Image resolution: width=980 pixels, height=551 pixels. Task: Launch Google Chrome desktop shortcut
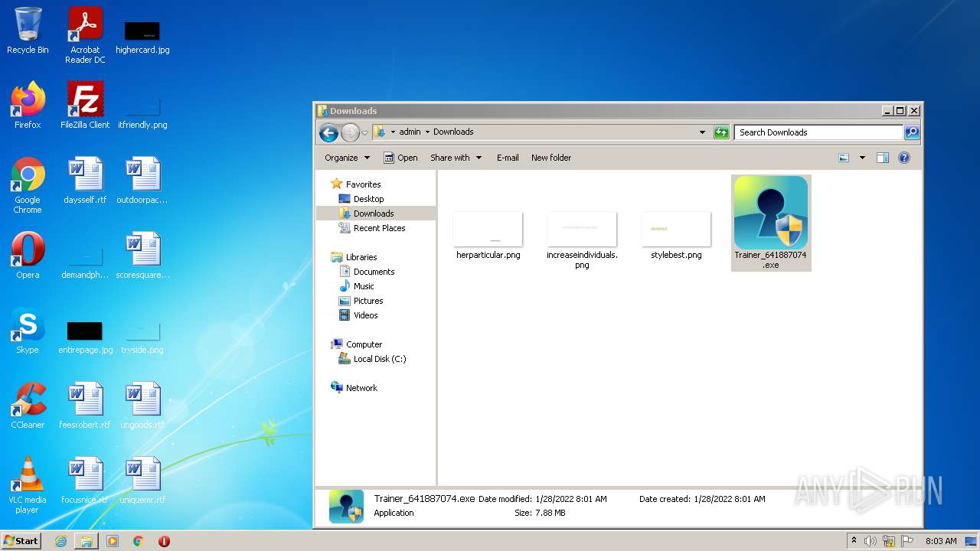coord(28,184)
